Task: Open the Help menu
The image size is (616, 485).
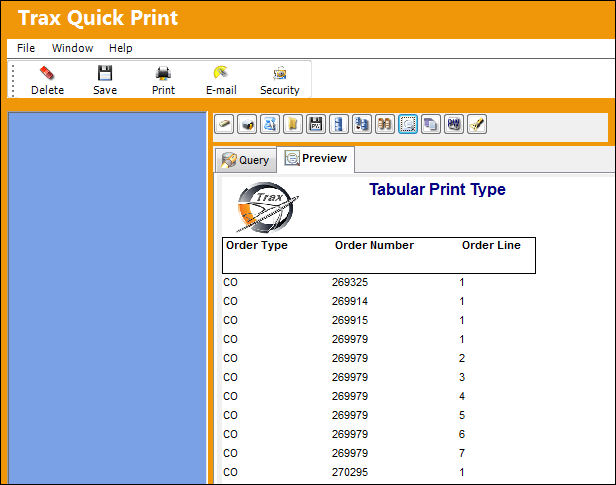Action: 121,48
